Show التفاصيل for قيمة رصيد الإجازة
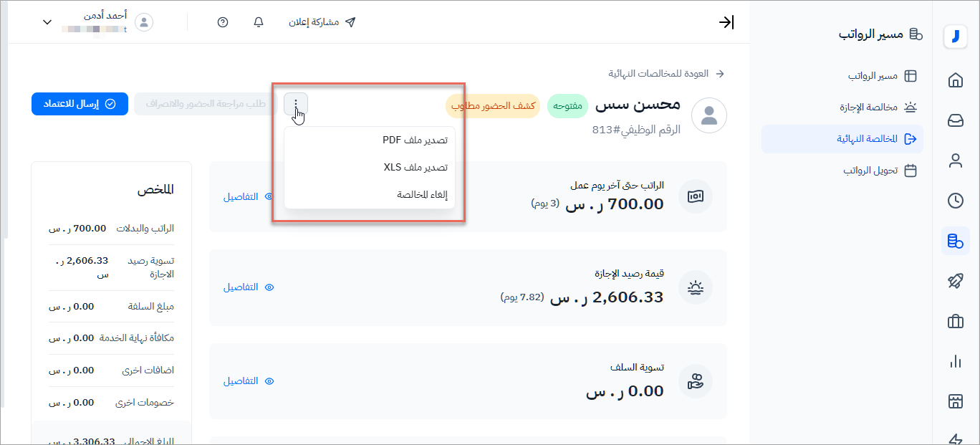This screenshot has height=445, width=980. pyautogui.click(x=248, y=287)
